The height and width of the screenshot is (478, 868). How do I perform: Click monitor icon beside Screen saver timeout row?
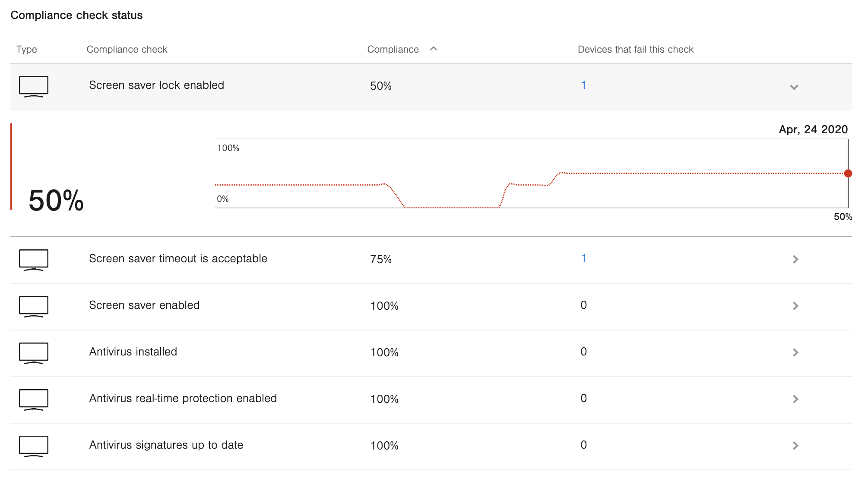[34, 260]
